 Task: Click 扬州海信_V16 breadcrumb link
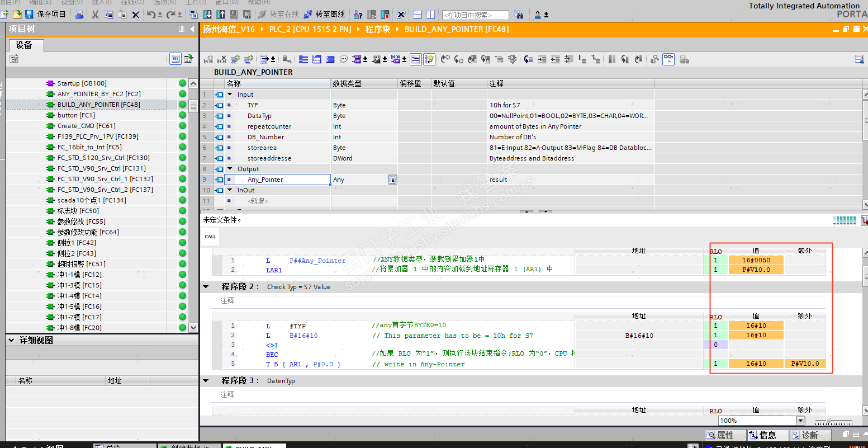tap(229, 29)
